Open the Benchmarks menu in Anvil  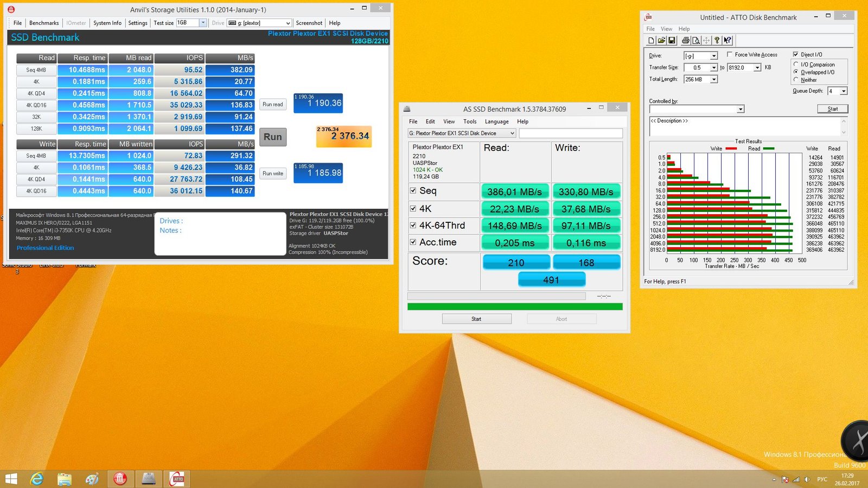coord(44,23)
